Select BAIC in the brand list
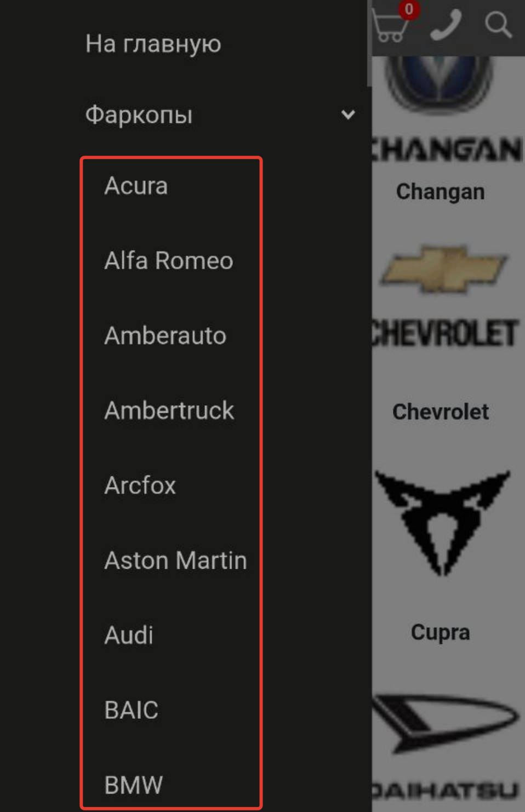The width and height of the screenshot is (525, 812). [x=131, y=710]
